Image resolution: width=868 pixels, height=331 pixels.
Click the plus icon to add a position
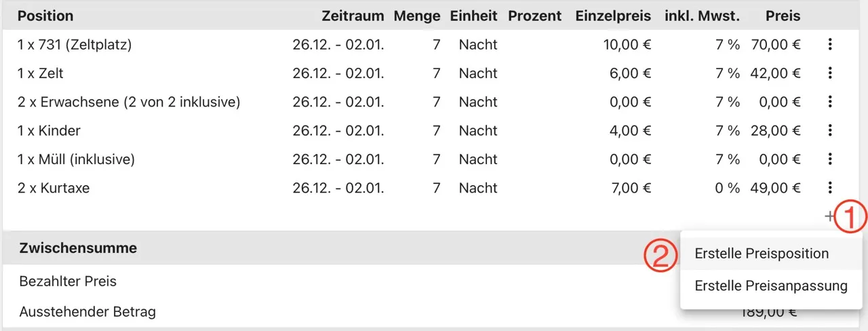(x=830, y=217)
